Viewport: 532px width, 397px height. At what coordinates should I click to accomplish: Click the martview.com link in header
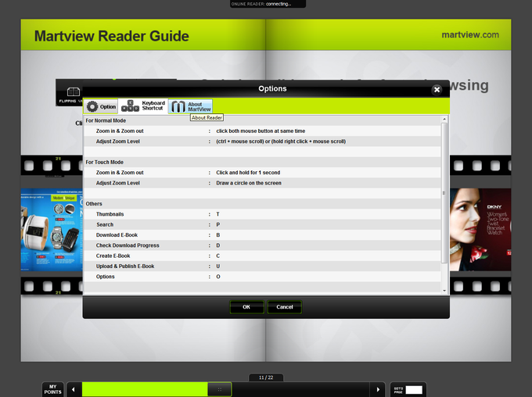(x=470, y=34)
